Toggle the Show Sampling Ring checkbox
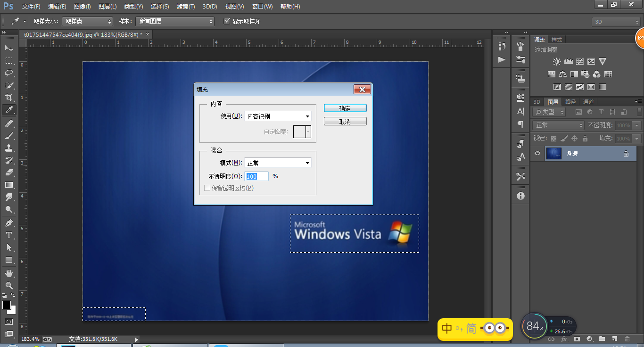The width and height of the screenshot is (644, 347). 227,21
